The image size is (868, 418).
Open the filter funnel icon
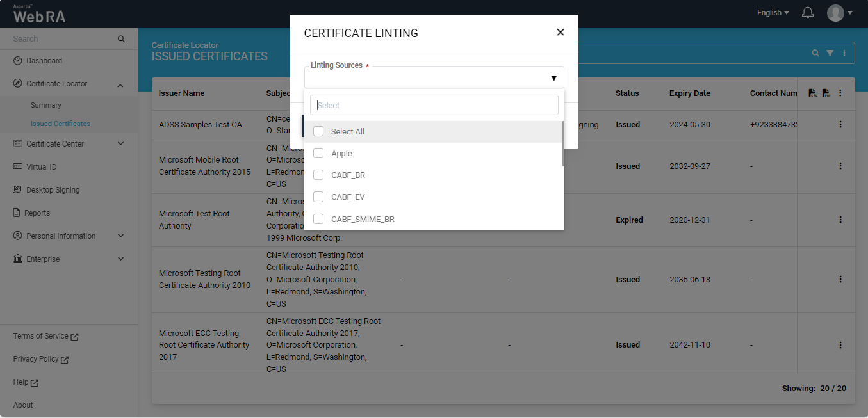coord(830,53)
